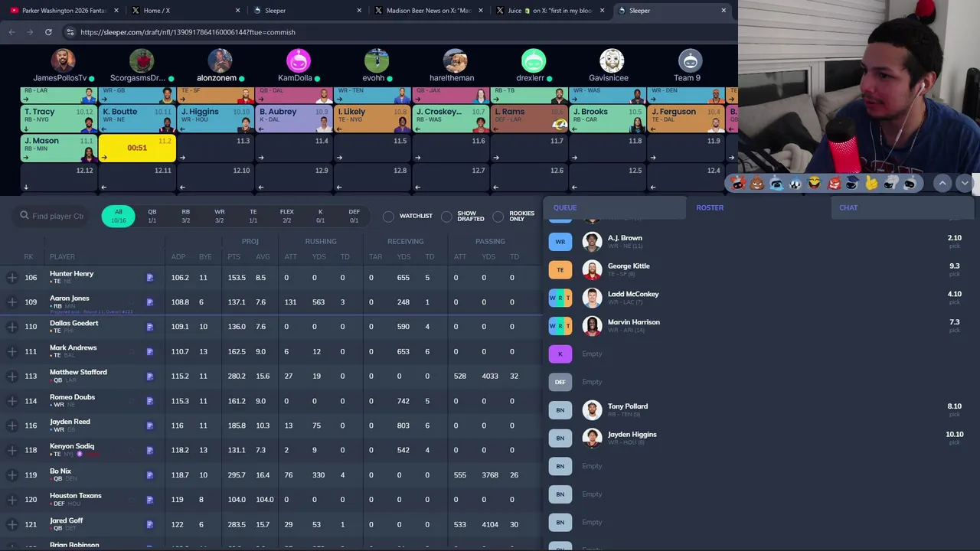
Task: Send the graduation cap robot reaction
Action: (x=852, y=183)
